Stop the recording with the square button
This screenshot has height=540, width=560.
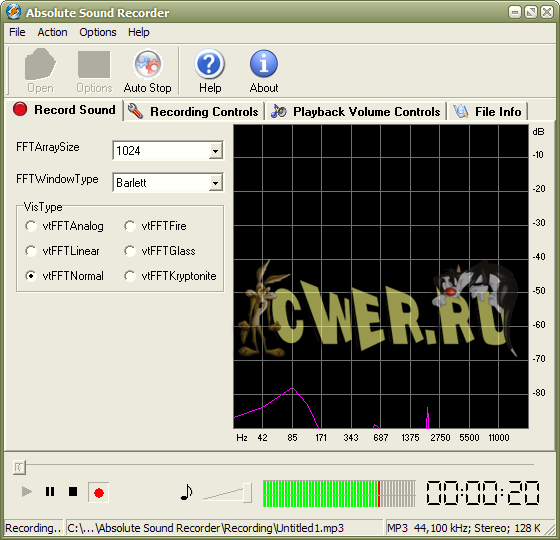(x=73, y=492)
